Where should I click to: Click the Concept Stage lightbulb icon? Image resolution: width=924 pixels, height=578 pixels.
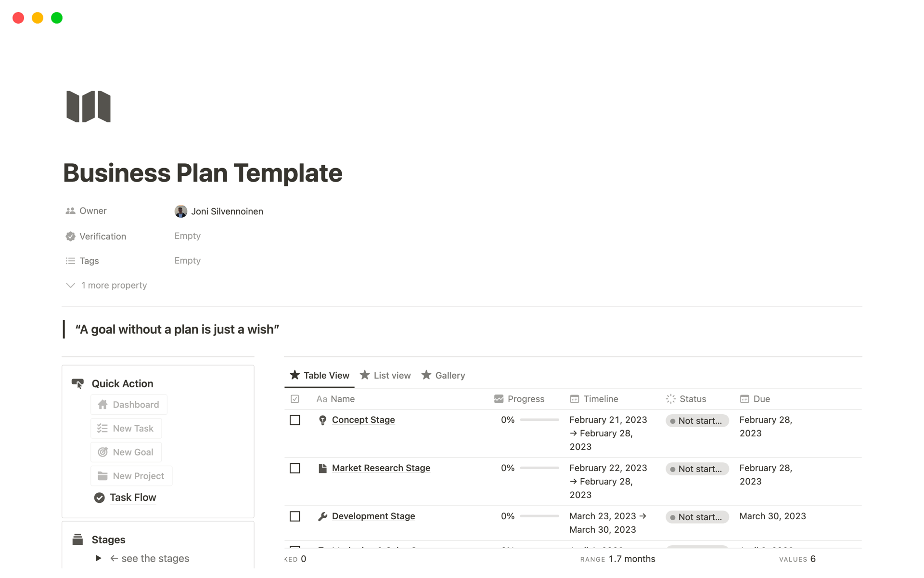(x=323, y=420)
